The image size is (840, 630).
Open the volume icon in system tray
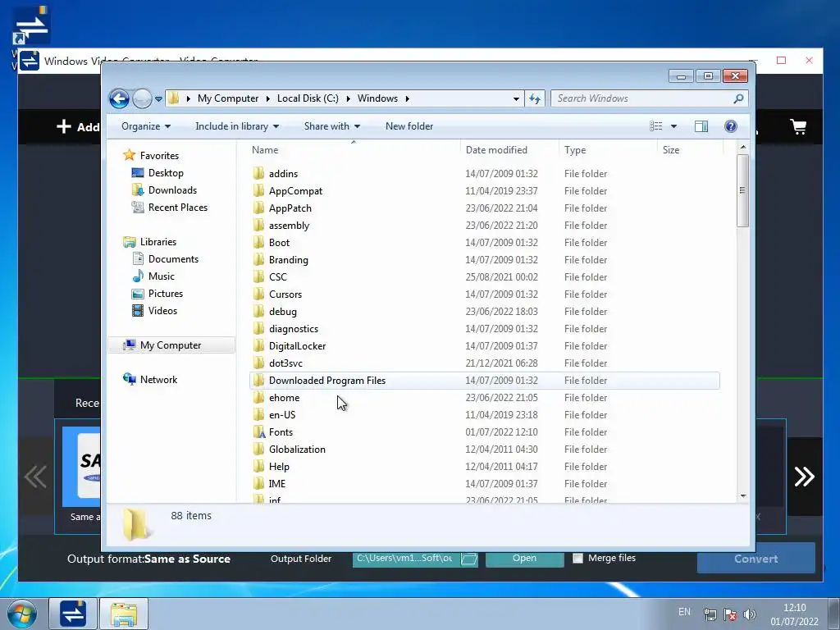750,614
